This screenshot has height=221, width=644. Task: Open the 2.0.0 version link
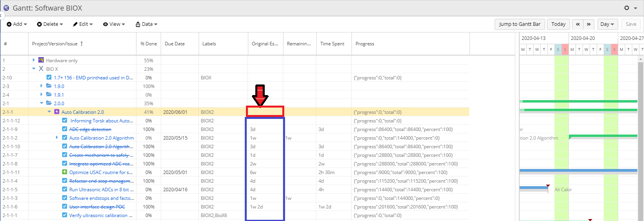coord(59,103)
